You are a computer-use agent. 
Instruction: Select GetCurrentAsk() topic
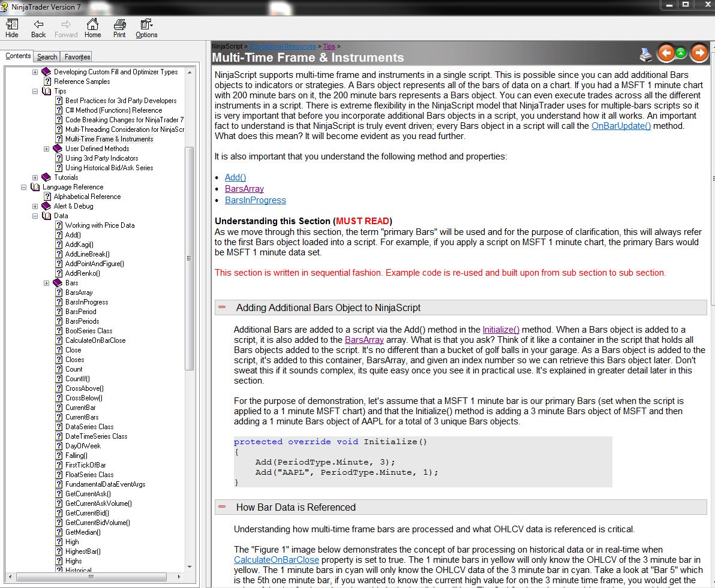[x=88, y=493]
